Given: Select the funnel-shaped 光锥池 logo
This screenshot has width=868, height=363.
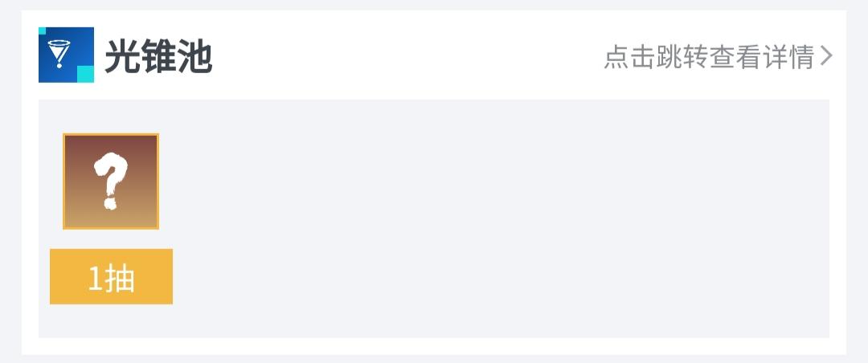Looking at the screenshot, I should 66,55.
